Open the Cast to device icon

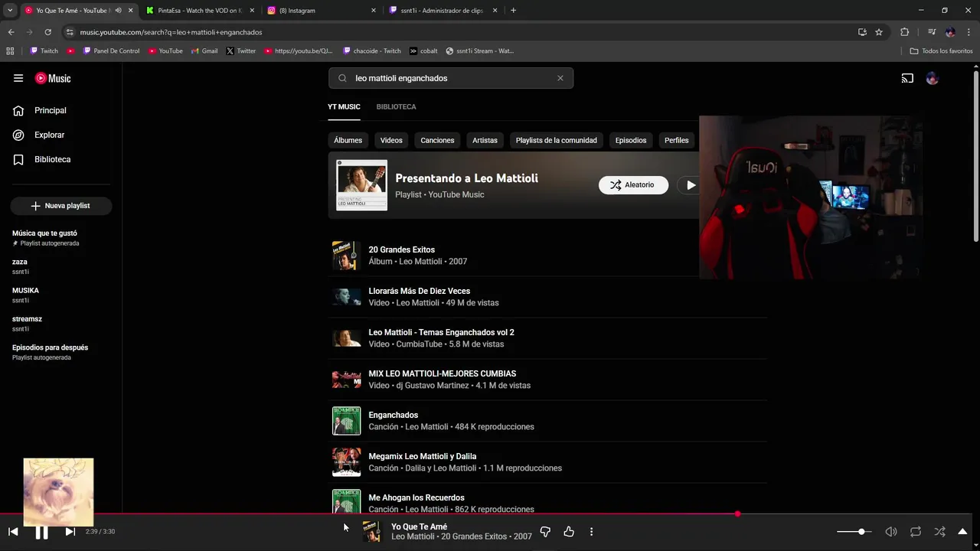(x=907, y=78)
